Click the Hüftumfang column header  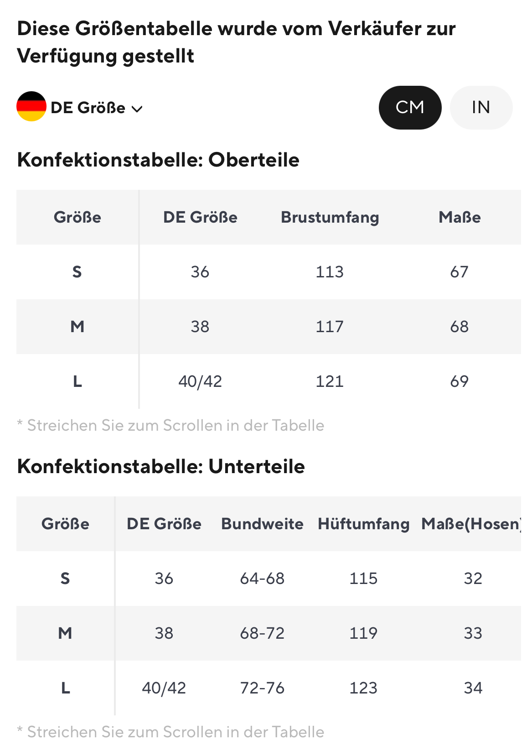click(x=363, y=524)
